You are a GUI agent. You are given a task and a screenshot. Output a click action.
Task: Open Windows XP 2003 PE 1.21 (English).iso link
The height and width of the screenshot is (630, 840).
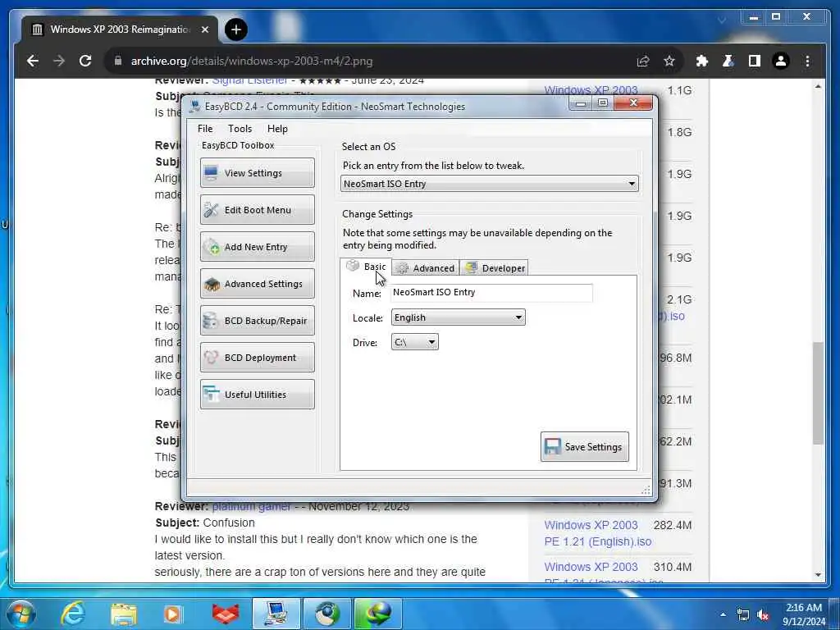pos(597,533)
